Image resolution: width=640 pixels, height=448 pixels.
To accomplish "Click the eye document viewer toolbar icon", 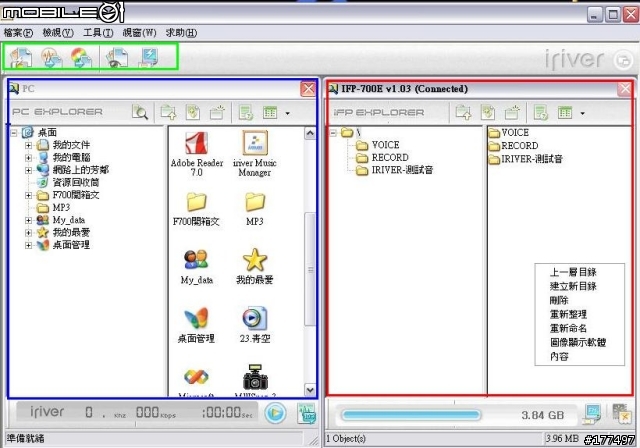I will [116, 57].
